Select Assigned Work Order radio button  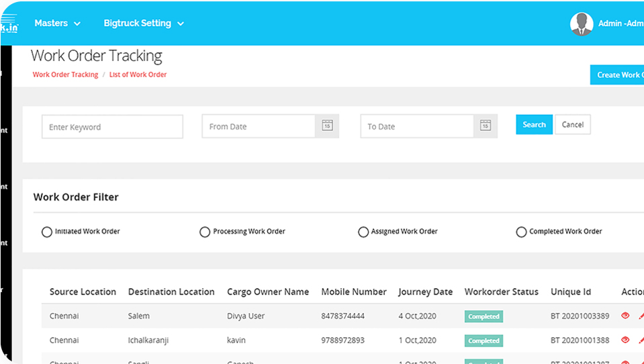363,232
